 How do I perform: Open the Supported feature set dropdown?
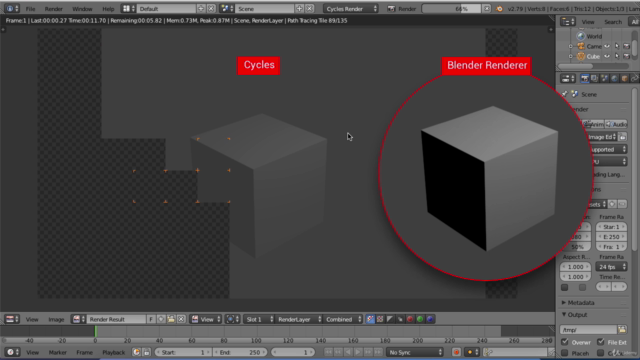pyautogui.click(x=609, y=149)
